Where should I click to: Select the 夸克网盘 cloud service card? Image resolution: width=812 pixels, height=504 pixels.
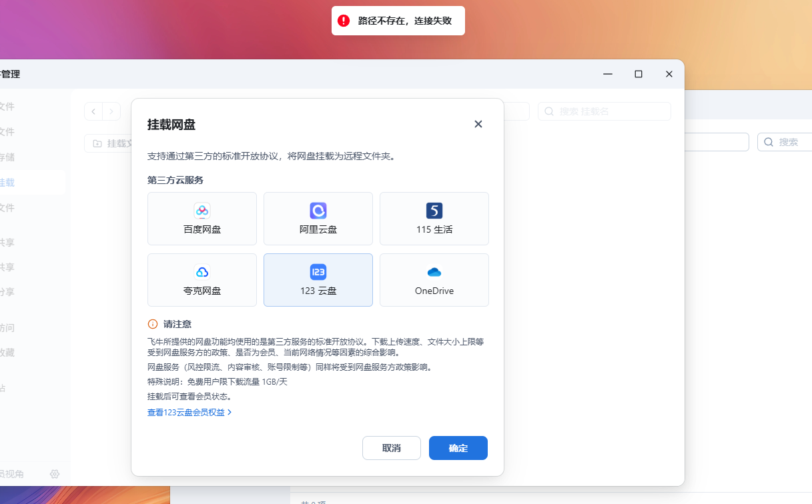pyautogui.click(x=202, y=280)
